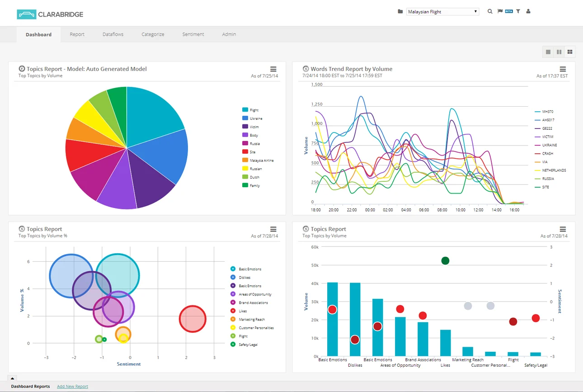Image resolution: width=583 pixels, height=392 pixels.
Task: Switch to the Report tab
Action: point(77,34)
